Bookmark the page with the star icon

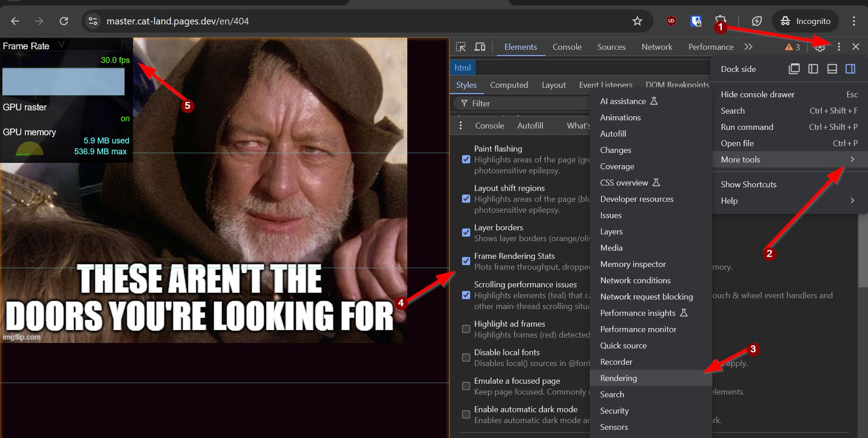637,21
